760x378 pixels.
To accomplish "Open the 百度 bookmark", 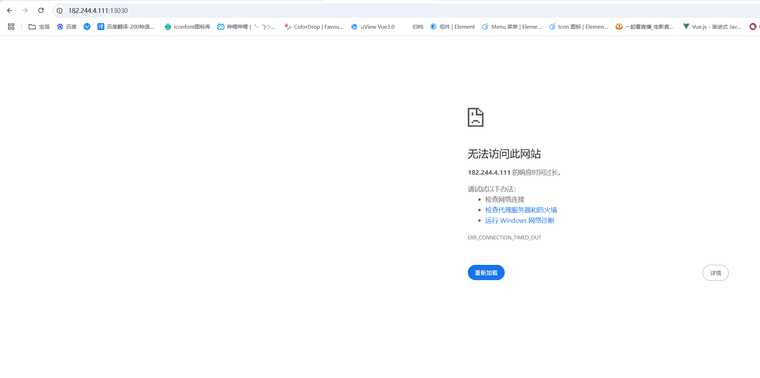I will pyautogui.click(x=67, y=27).
